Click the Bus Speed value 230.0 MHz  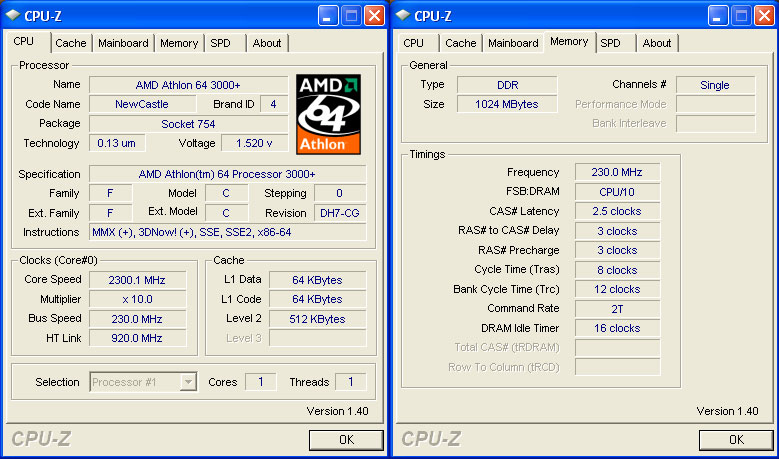138,319
